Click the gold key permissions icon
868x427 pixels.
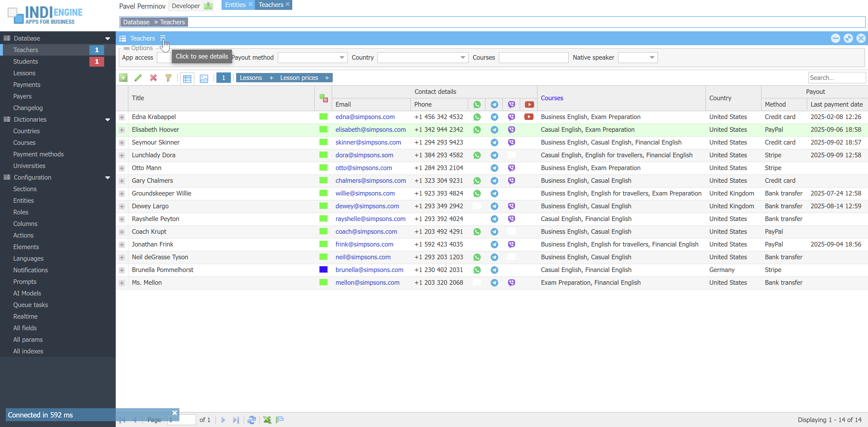[x=168, y=78]
